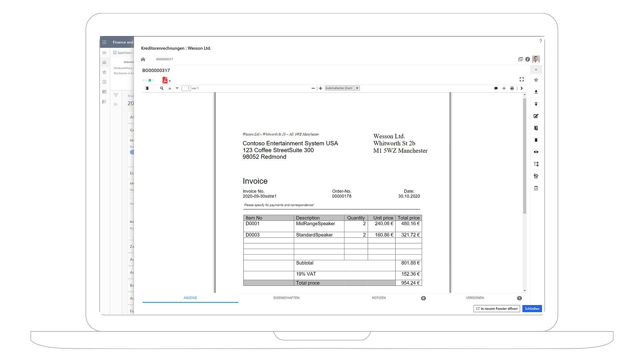This screenshot has height=362, width=644.
Task: Open the signature task icon in action bar
Action: coord(536,176)
